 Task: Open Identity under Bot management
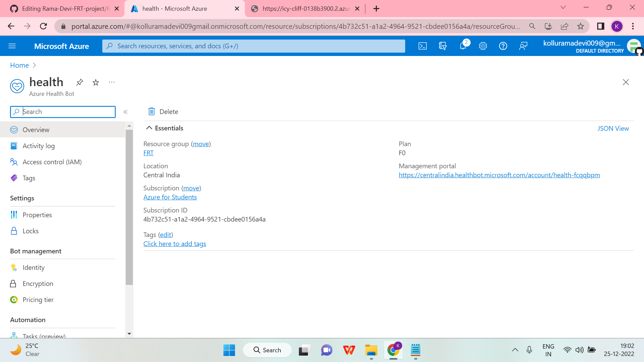tap(34, 267)
